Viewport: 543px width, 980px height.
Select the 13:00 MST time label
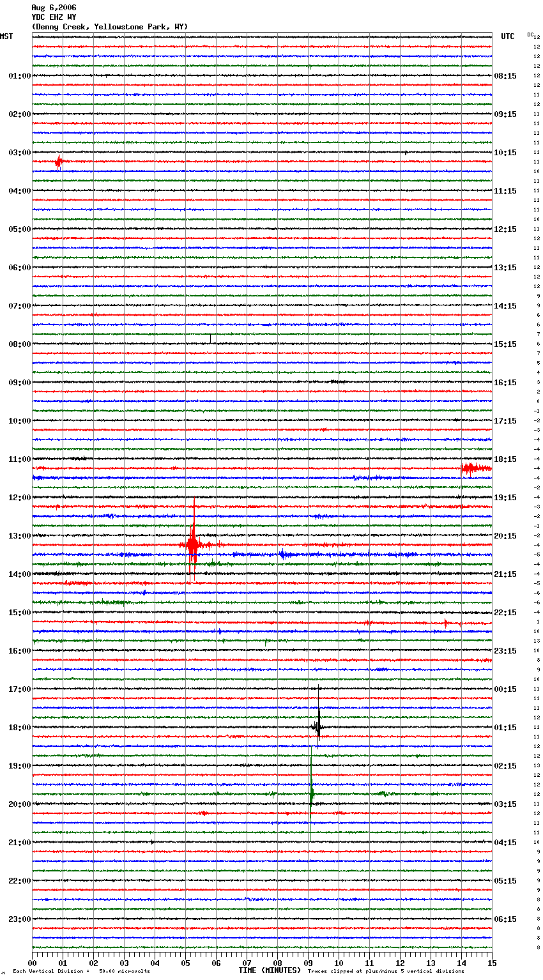pyautogui.click(x=20, y=536)
